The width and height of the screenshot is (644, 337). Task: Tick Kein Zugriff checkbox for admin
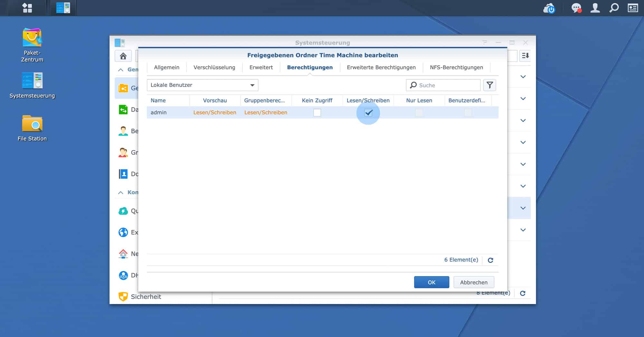coord(317,112)
